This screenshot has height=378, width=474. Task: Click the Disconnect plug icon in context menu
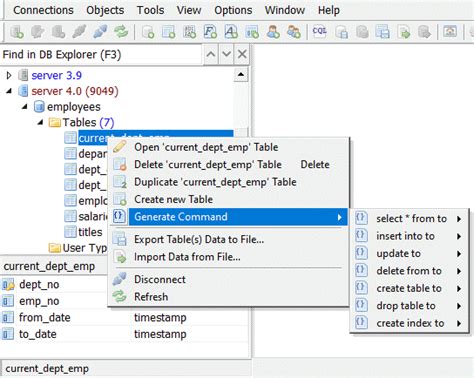pos(119,279)
